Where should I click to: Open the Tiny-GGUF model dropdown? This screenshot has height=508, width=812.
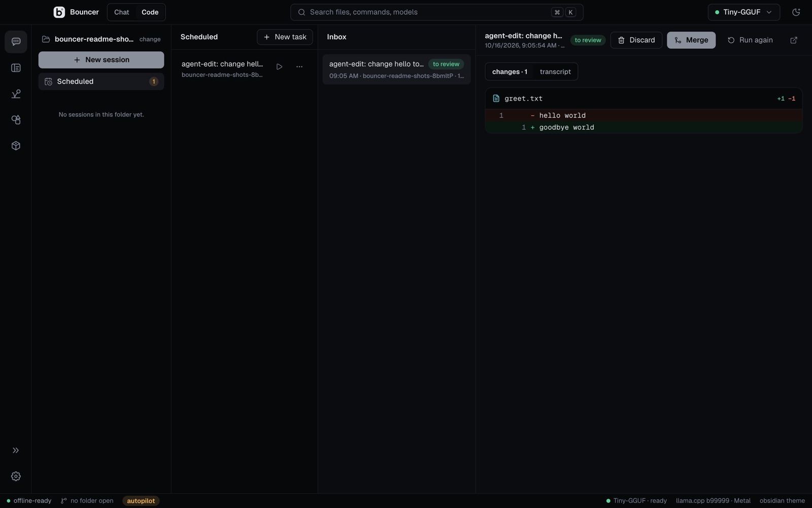(743, 12)
